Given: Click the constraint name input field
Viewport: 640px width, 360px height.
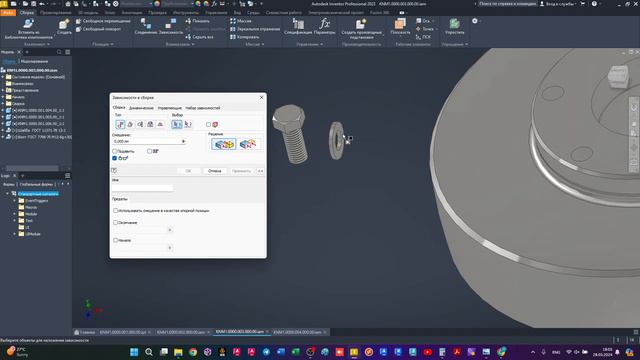Looking at the screenshot, I should tap(142, 188).
